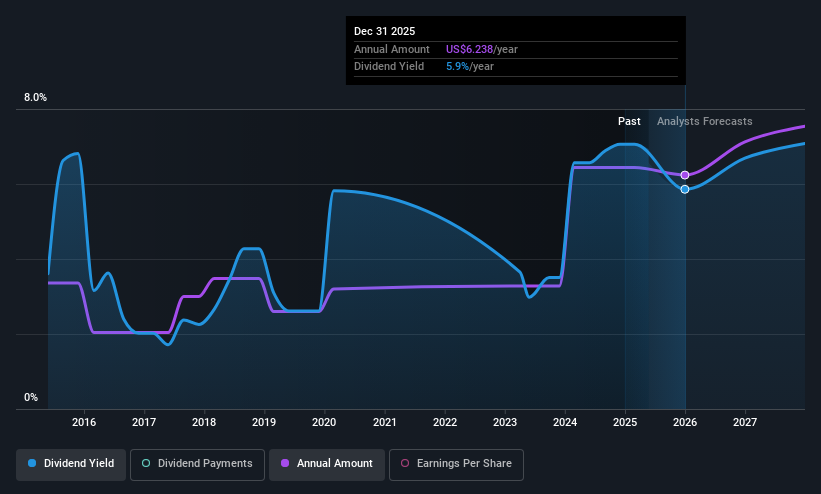Click the 2020 x-axis label
The height and width of the screenshot is (494, 821).
[324, 422]
